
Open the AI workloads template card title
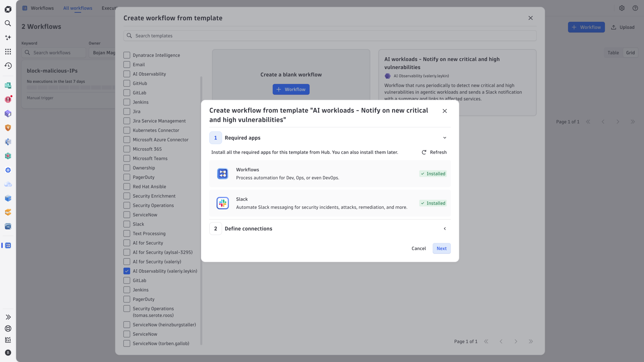point(442,63)
